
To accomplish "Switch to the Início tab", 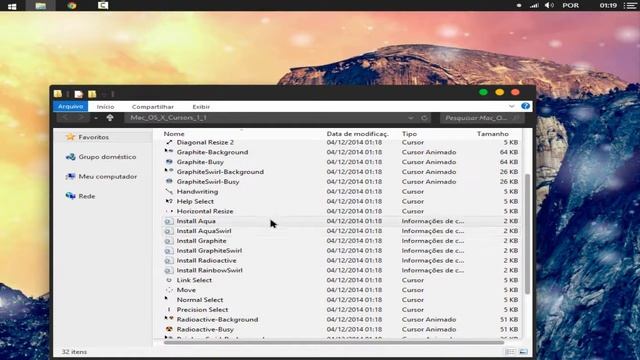I will pyautogui.click(x=105, y=107).
